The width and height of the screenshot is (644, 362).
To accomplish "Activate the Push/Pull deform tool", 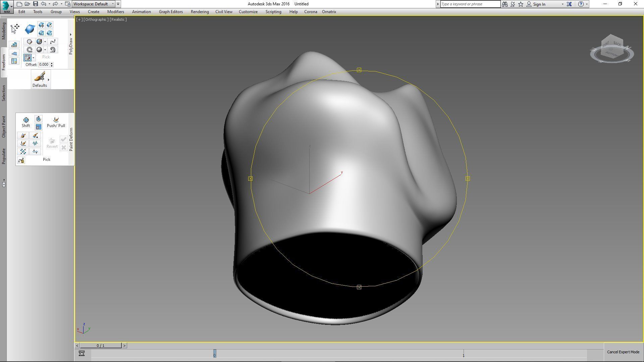I will [56, 122].
